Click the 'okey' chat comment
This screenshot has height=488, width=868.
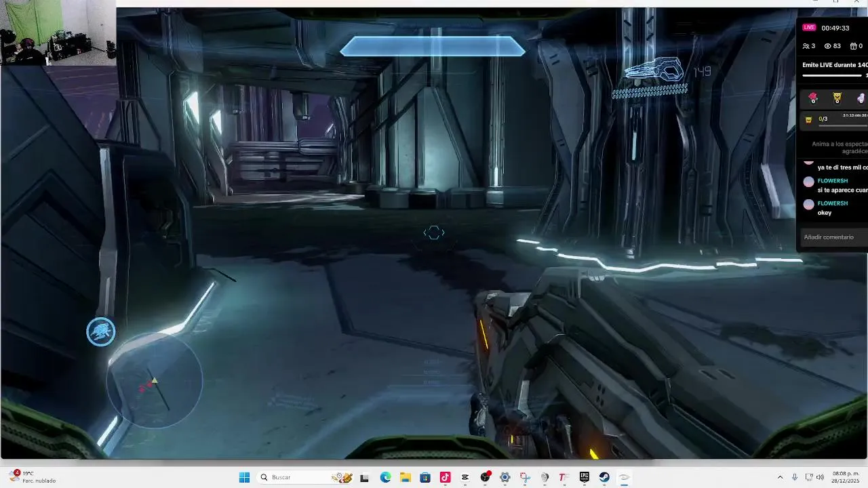click(825, 213)
